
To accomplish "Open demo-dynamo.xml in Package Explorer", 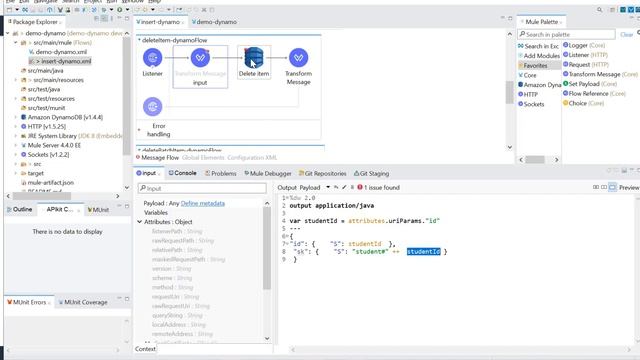I will [58, 52].
